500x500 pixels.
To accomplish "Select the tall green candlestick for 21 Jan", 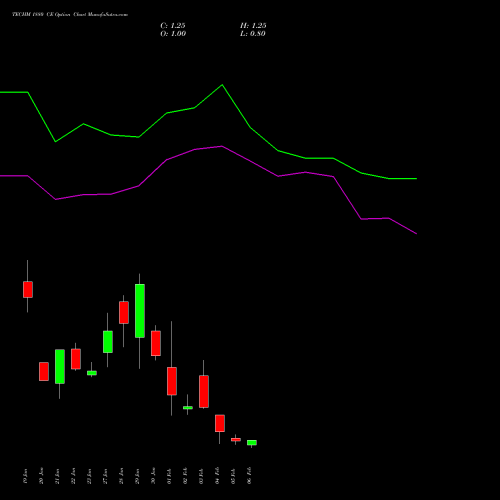I will [x=60, y=366].
